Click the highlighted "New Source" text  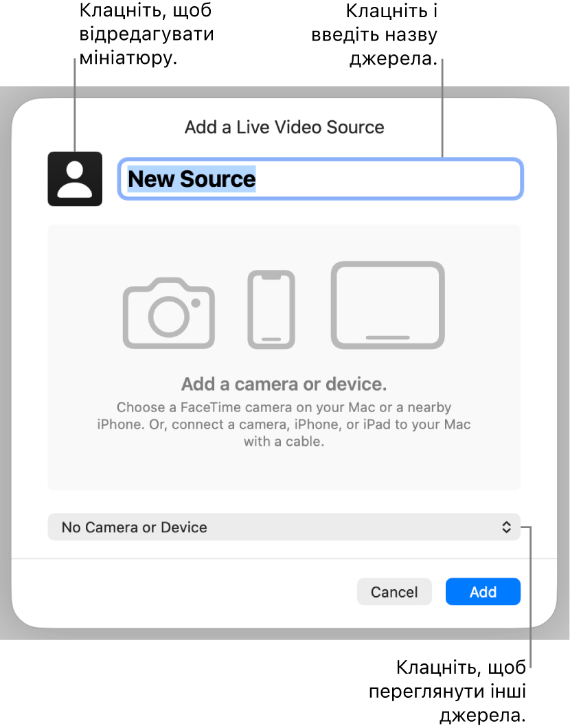click(x=192, y=179)
